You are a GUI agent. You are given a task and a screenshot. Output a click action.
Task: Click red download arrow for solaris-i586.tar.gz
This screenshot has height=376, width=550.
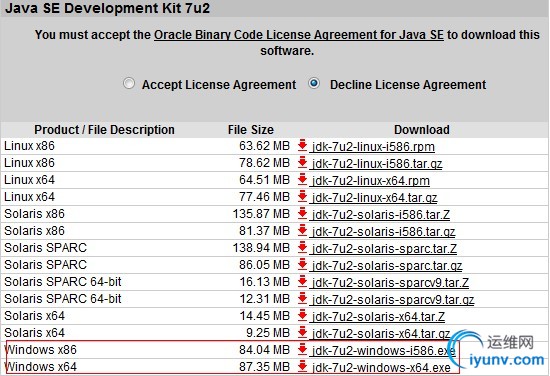pyautogui.click(x=302, y=230)
